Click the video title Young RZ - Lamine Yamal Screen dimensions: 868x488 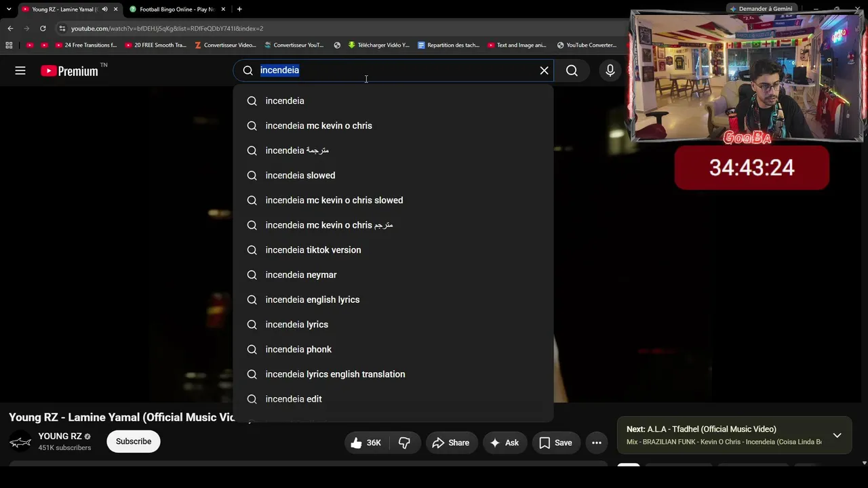point(122,418)
